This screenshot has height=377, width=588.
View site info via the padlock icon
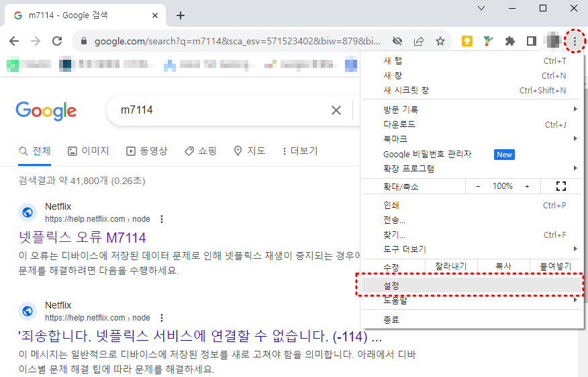85,41
